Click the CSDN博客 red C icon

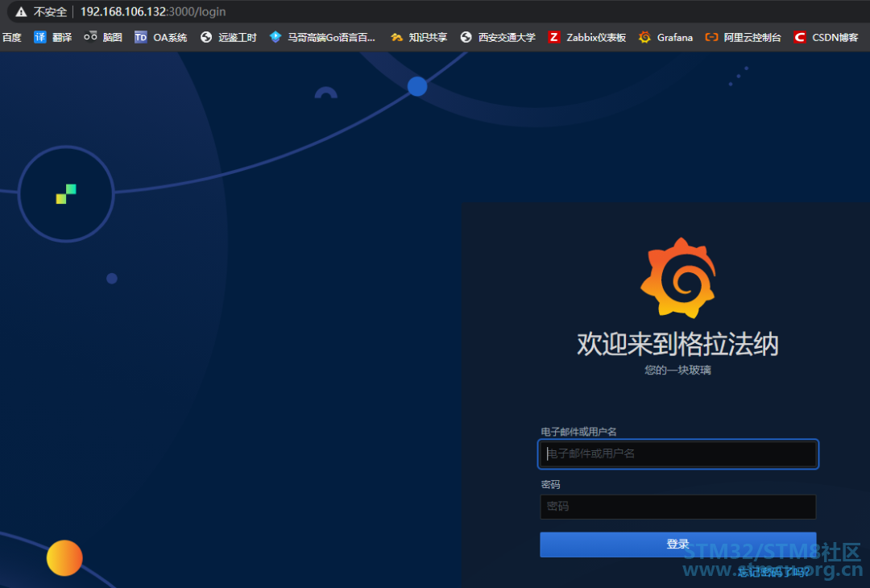click(x=799, y=37)
